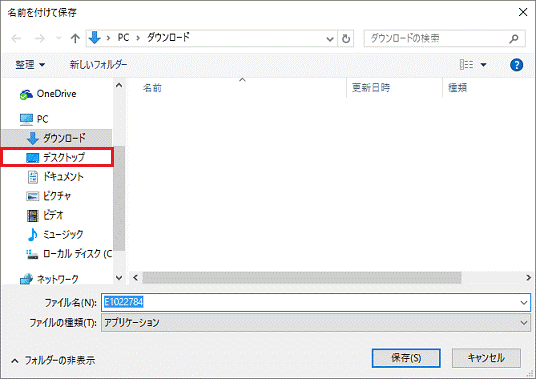Close the 名前を付けて保存 dialog

pos(523,12)
